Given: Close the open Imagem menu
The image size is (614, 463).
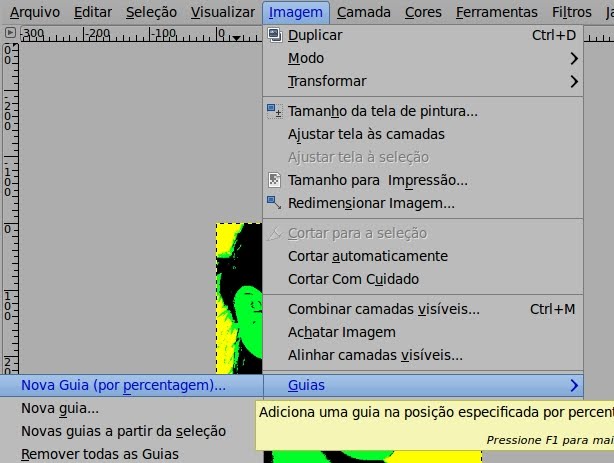Looking at the screenshot, I should coord(296,13).
